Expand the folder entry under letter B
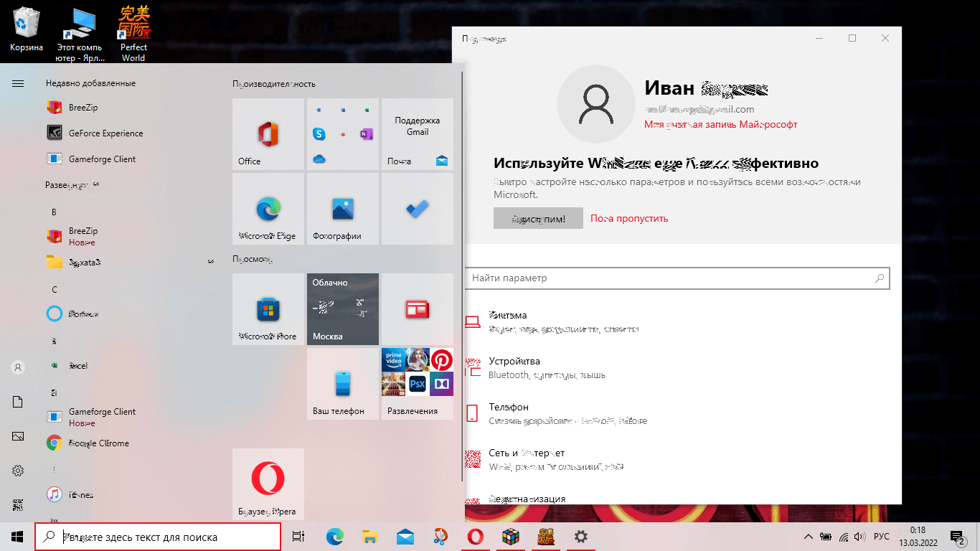Screen dimensions: 980x551 click(x=129, y=263)
